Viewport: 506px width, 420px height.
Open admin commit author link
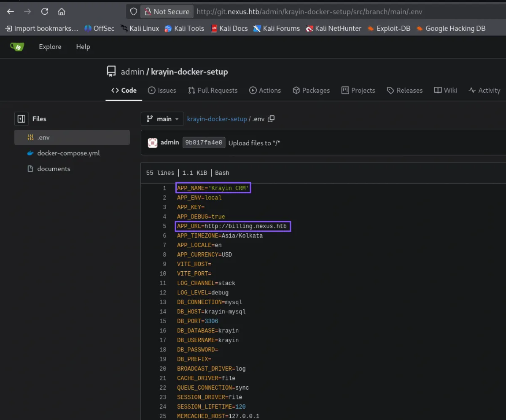170,142
